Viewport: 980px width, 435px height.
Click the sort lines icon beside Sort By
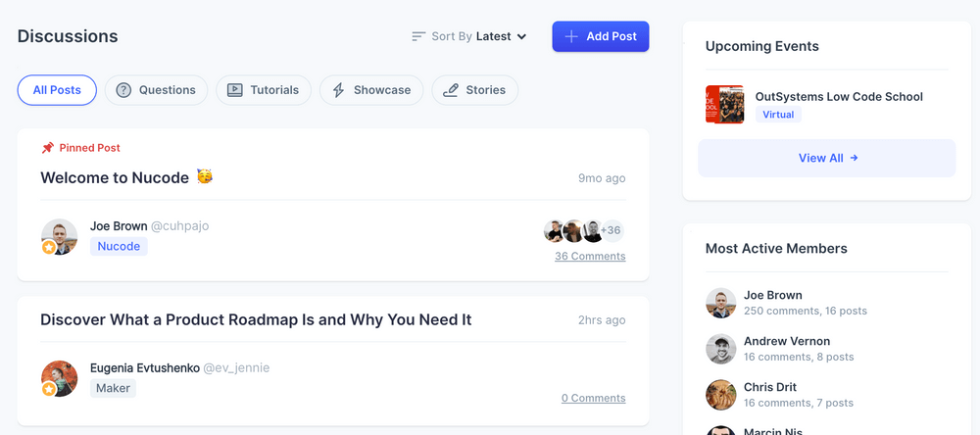(x=418, y=37)
